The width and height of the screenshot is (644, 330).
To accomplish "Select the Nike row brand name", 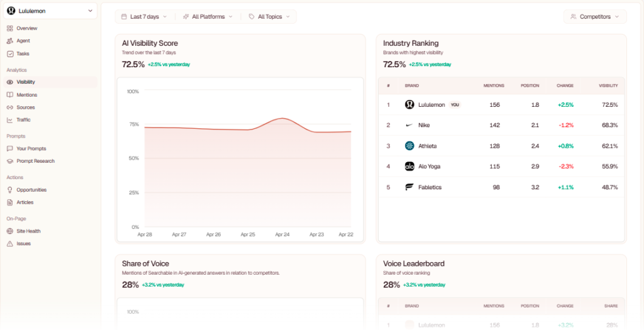I will click(424, 125).
